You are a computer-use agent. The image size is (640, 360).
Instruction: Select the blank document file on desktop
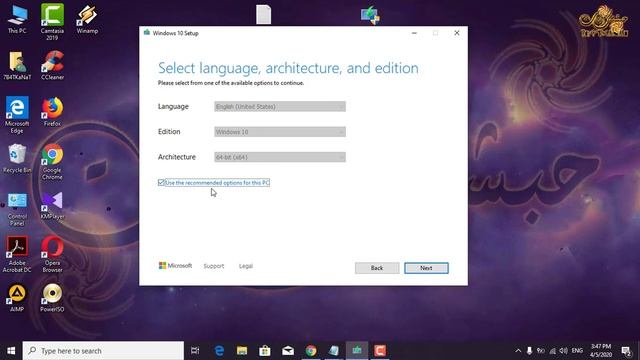pos(264,14)
